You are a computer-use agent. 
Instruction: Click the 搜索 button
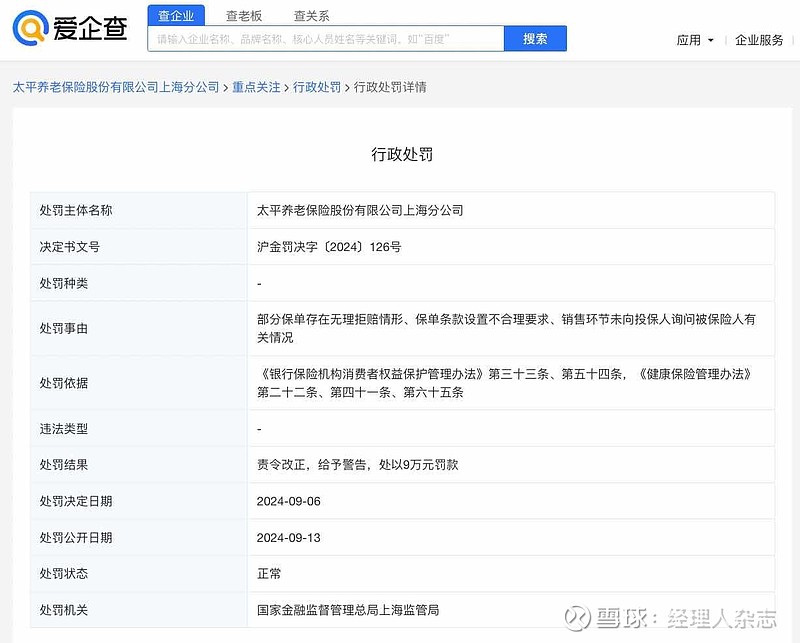[535, 39]
